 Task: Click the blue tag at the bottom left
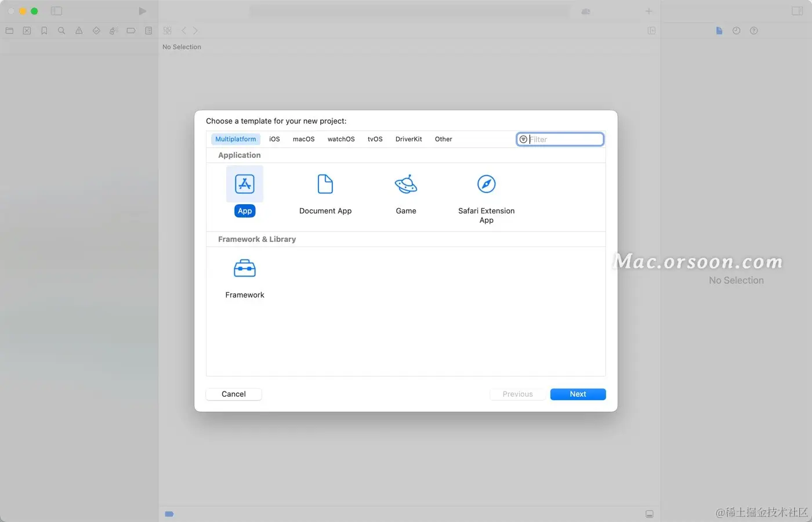(169, 514)
